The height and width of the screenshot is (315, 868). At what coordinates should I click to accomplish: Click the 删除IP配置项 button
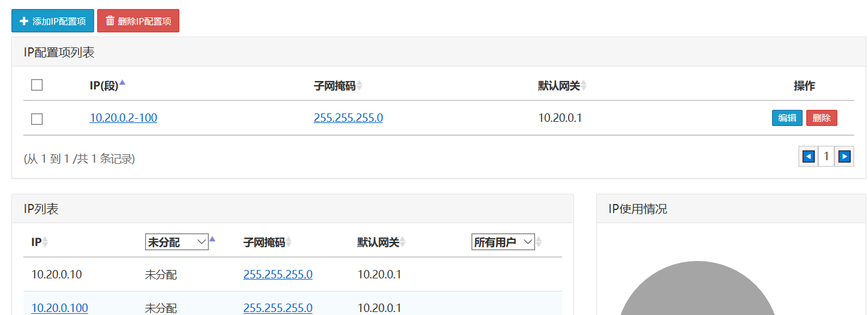(x=138, y=21)
